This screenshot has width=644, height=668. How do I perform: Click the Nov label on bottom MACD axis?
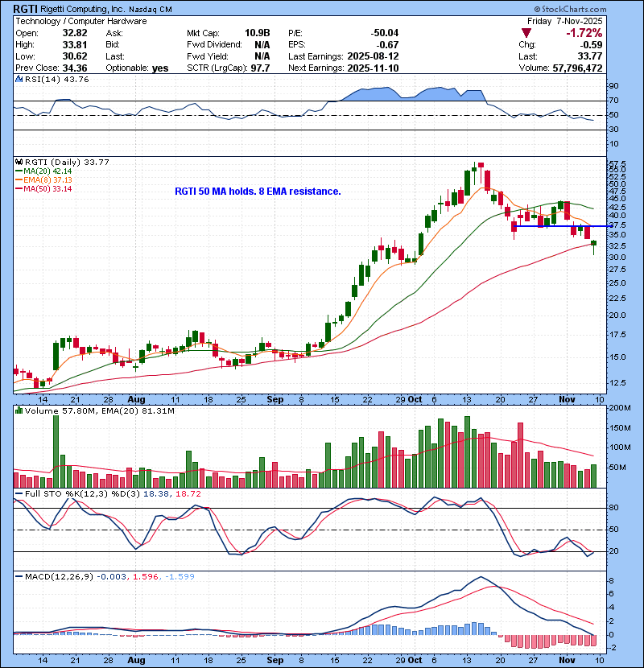pyautogui.click(x=567, y=660)
